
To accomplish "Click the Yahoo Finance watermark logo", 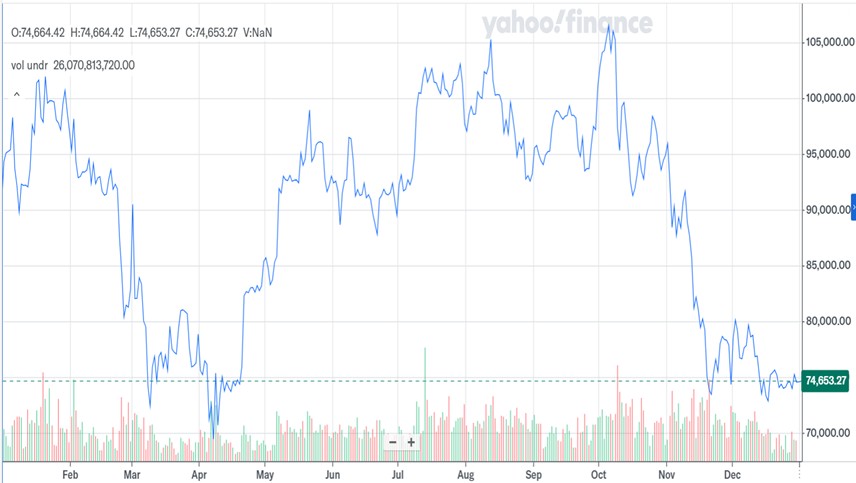I will [566, 23].
